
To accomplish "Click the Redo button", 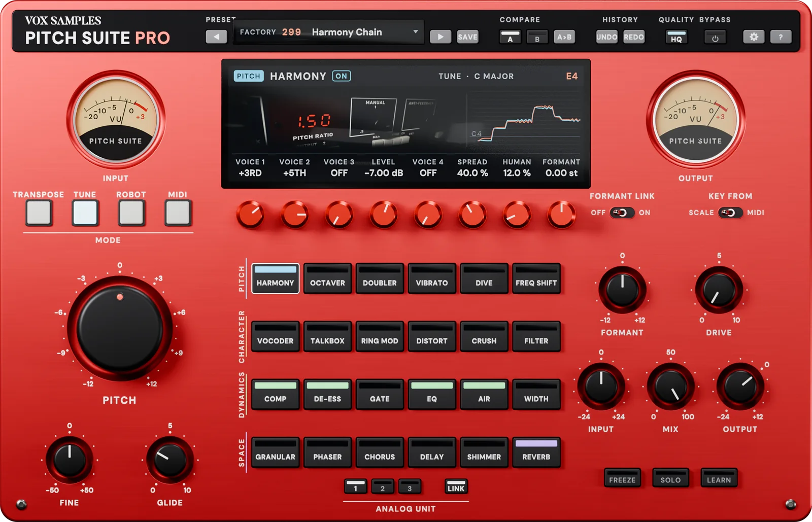I will [634, 37].
